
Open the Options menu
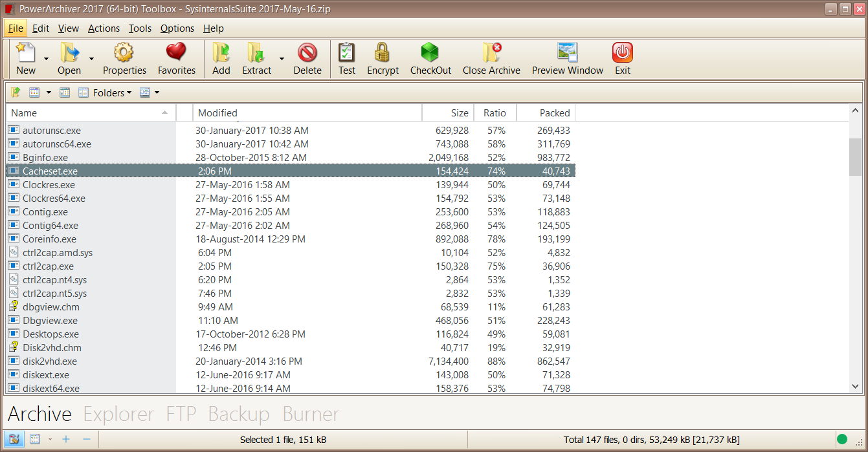177,28
